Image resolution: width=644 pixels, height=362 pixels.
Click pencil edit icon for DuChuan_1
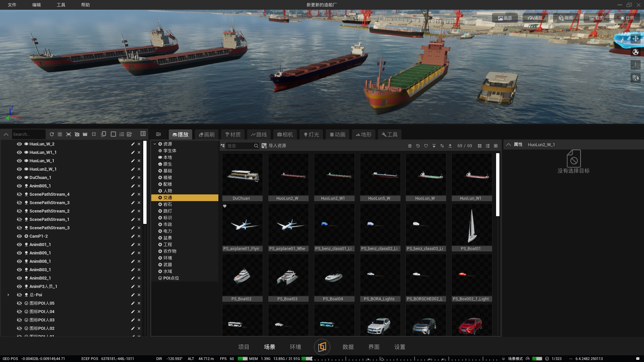[x=133, y=178]
